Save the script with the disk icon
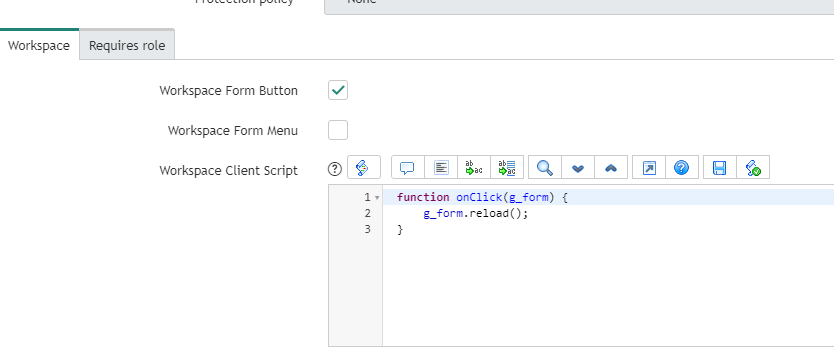Viewport: 834px width, 363px height. click(x=720, y=168)
